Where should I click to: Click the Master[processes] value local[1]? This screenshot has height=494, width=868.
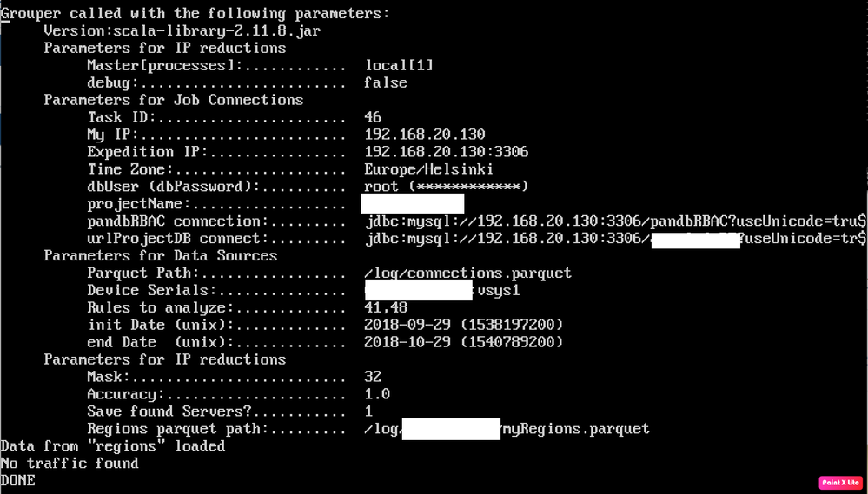click(399, 65)
